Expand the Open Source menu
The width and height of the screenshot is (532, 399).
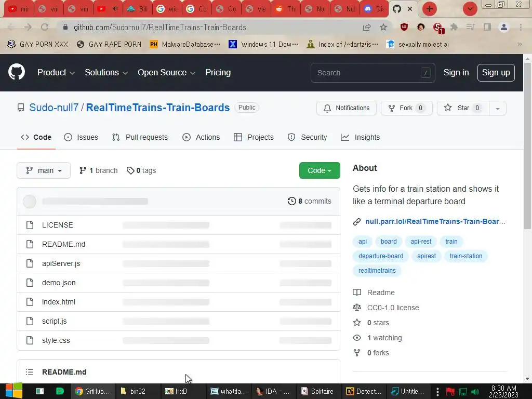(x=166, y=73)
